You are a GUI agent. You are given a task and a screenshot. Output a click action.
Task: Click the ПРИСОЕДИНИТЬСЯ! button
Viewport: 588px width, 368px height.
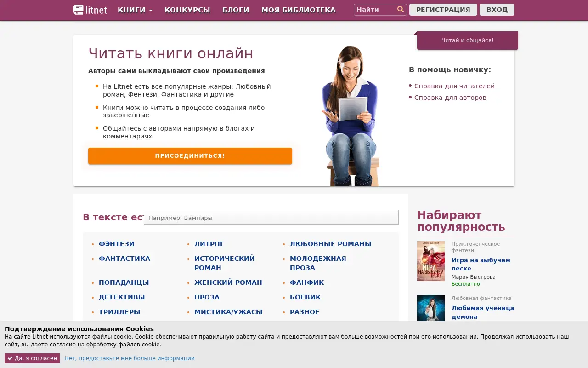click(x=190, y=156)
